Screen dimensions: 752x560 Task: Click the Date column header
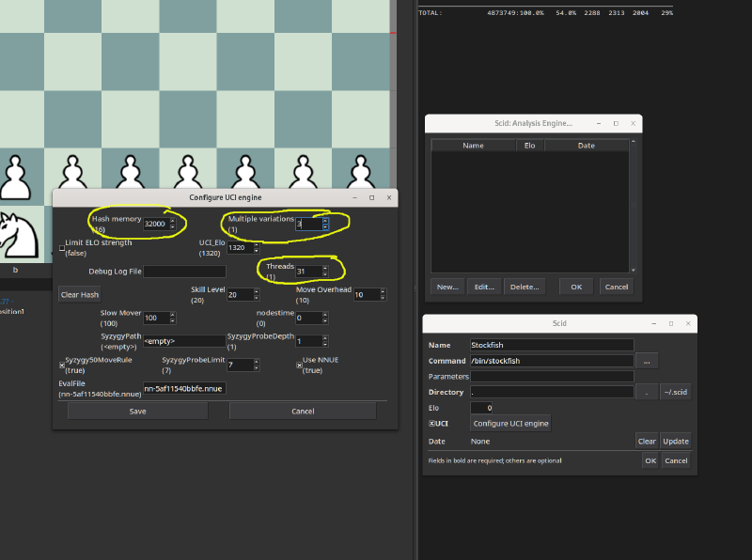(586, 146)
